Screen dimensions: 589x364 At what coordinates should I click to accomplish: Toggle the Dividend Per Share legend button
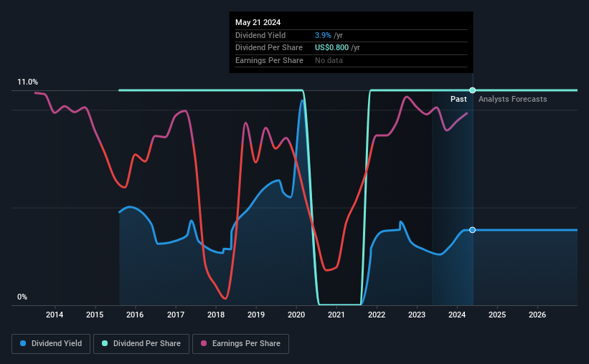(141, 344)
